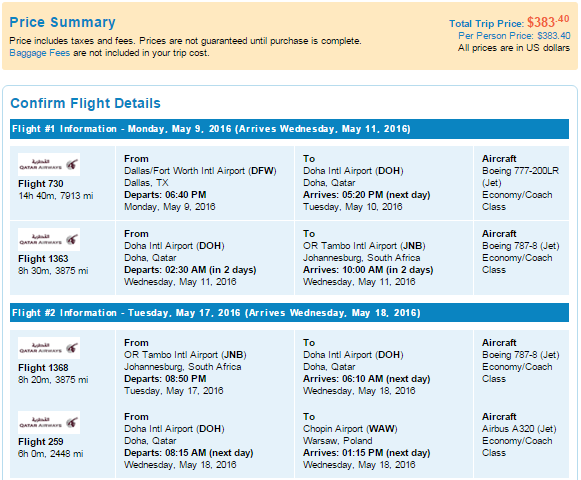Click Boeing 777-200LR aircraft text
This screenshot has height=480, width=581.
pos(521,171)
